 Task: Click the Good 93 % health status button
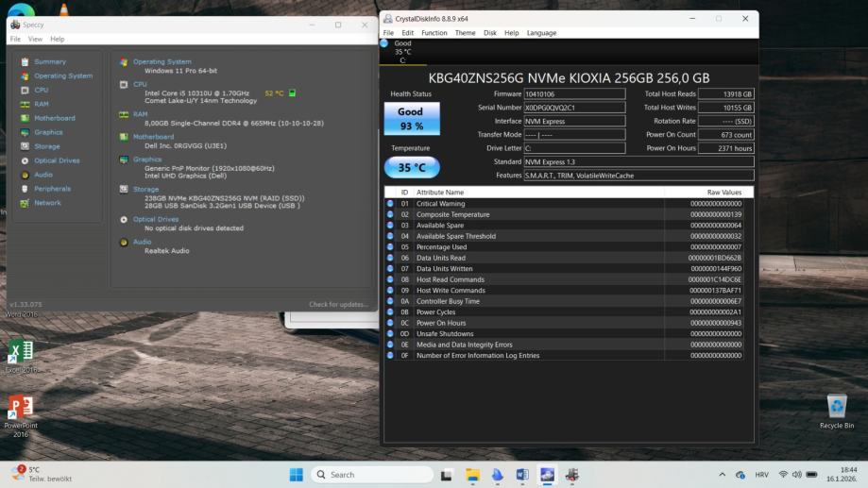tap(412, 118)
